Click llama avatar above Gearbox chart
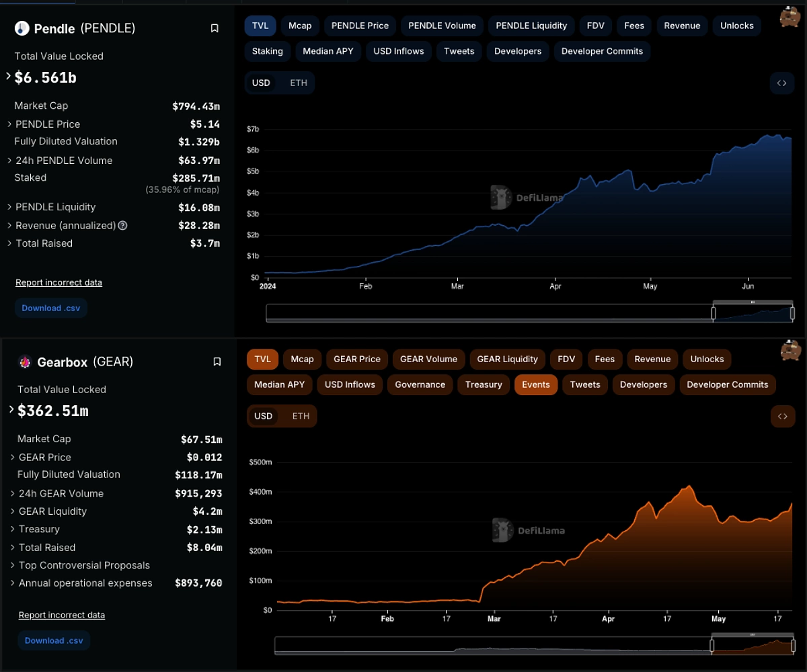Screen dimensions: 807x672 click(790, 350)
